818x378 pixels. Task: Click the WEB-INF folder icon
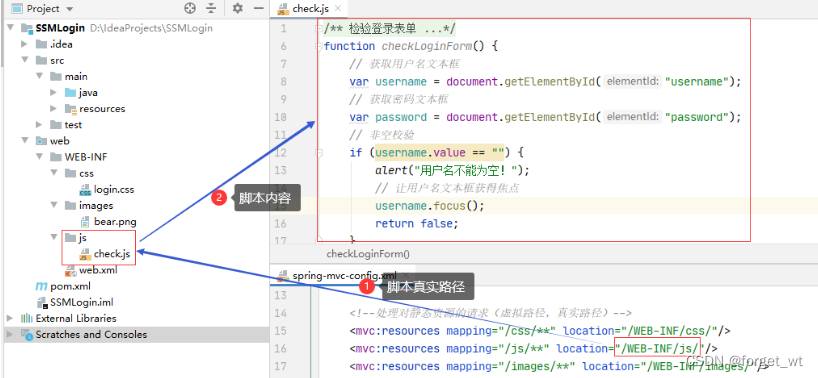tap(56, 157)
